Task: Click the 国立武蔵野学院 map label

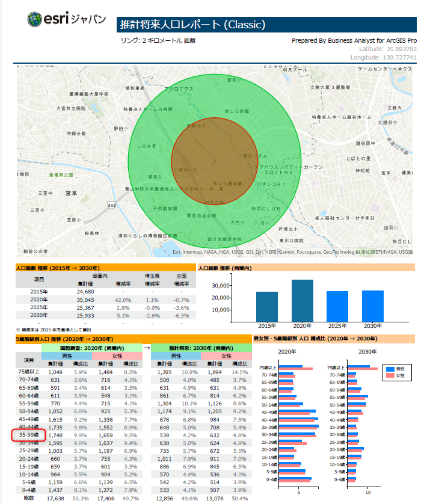Action: [x=224, y=239]
